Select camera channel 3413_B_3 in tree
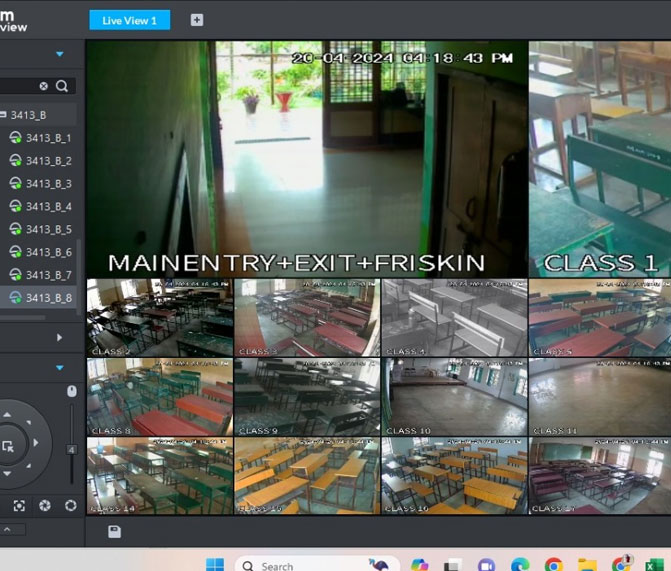The height and width of the screenshot is (571, 671). (x=48, y=184)
